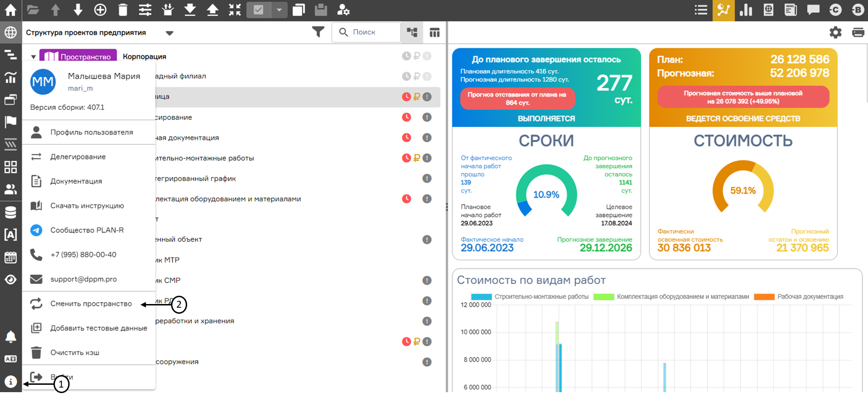Click the support@dppm.pro email entry
Screen dimensions: 868x394
(x=89, y=279)
